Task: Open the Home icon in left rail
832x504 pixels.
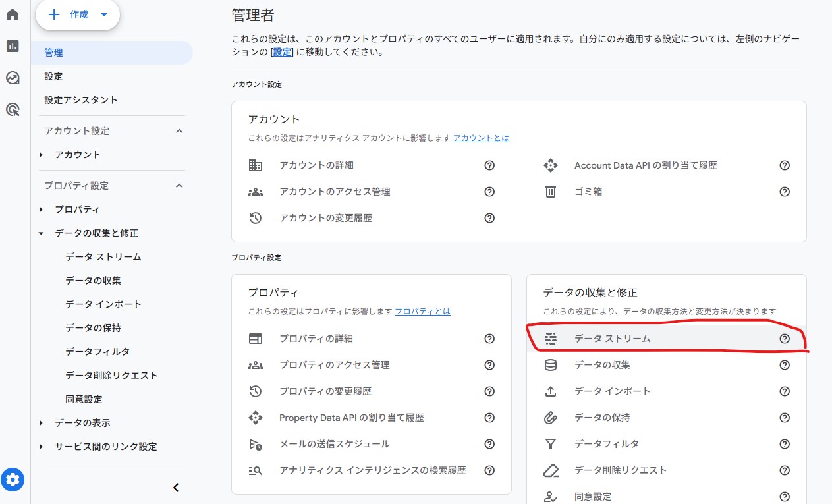Action: click(x=13, y=14)
